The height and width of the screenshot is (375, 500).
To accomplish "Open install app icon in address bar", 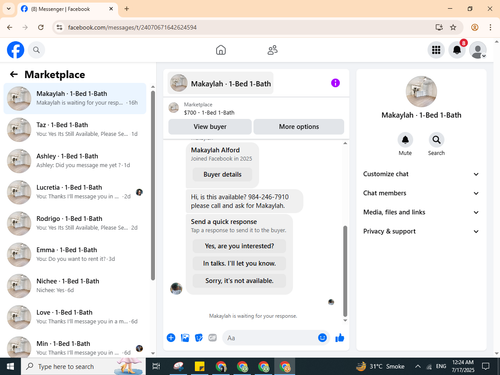I will pos(439,27).
